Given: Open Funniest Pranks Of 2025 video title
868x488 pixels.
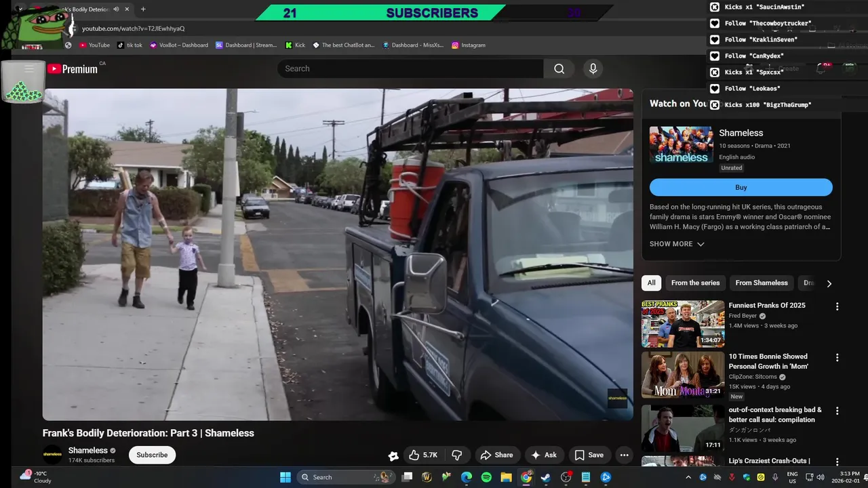Looking at the screenshot, I should pyautogui.click(x=767, y=306).
